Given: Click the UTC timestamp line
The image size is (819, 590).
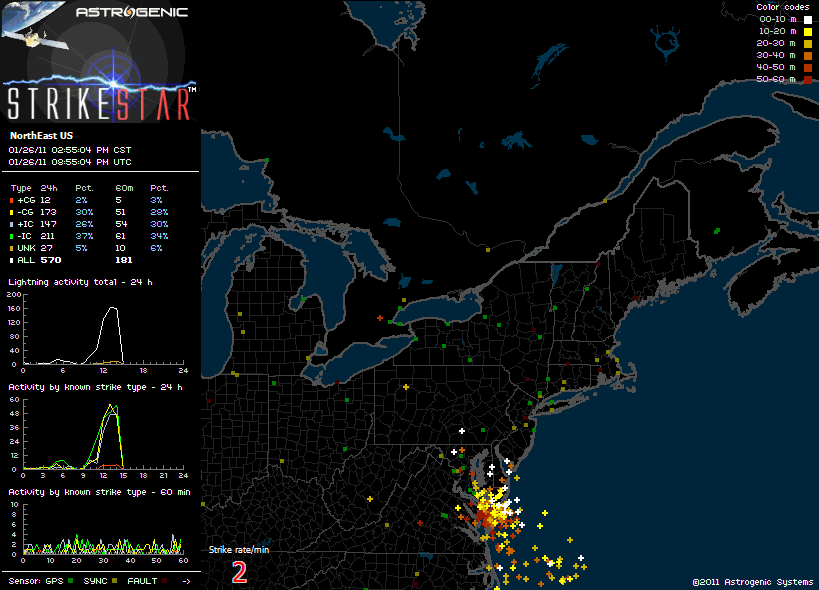Looking at the screenshot, I should [x=70, y=162].
